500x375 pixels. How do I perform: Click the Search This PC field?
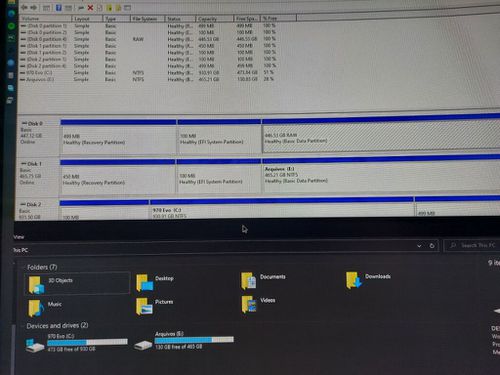coord(473,245)
